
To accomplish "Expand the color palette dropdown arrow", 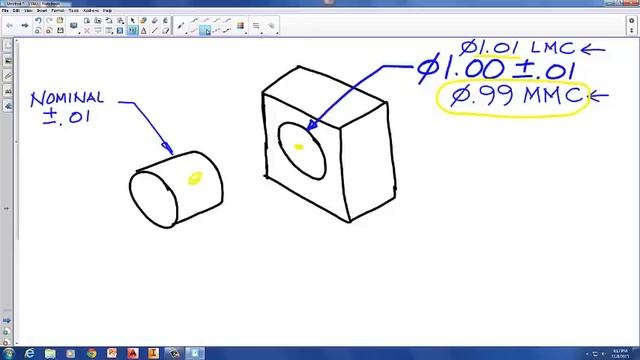I will coord(246,33).
